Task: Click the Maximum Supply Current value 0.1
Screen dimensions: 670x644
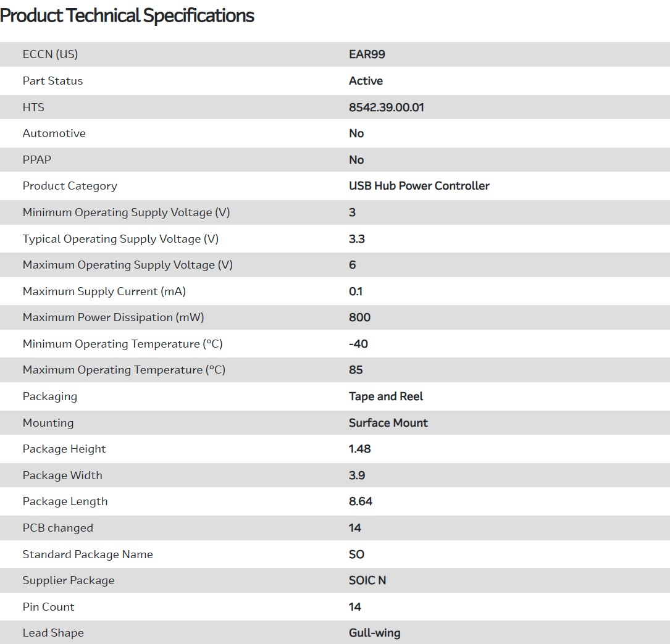Action: coord(356,291)
